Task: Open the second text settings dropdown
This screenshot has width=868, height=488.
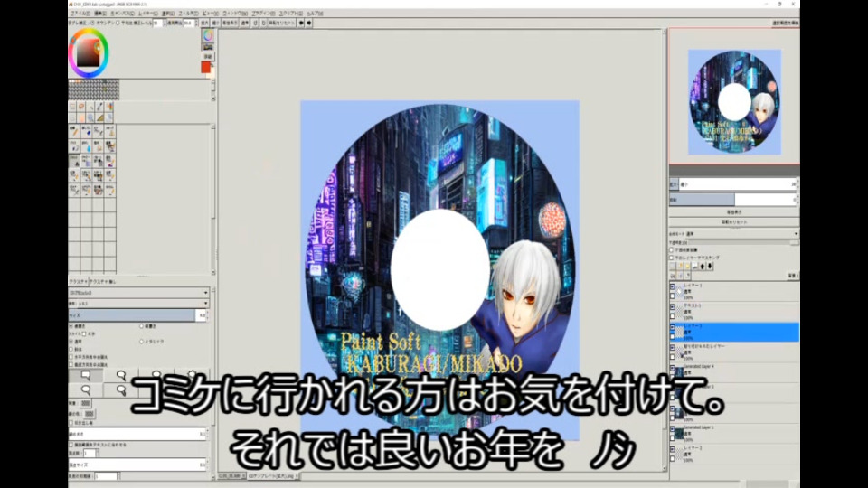Action: pos(138,304)
